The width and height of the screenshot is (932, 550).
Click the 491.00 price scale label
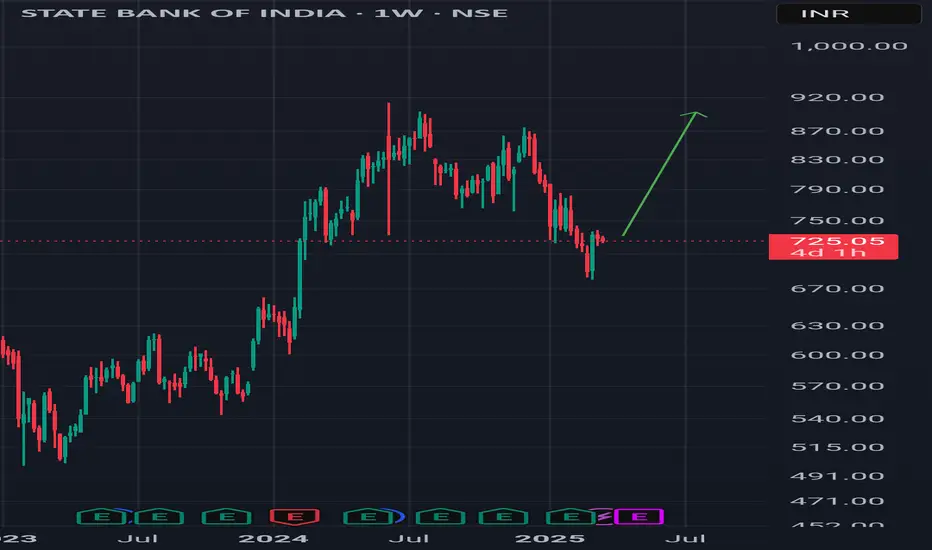coord(837,476)
